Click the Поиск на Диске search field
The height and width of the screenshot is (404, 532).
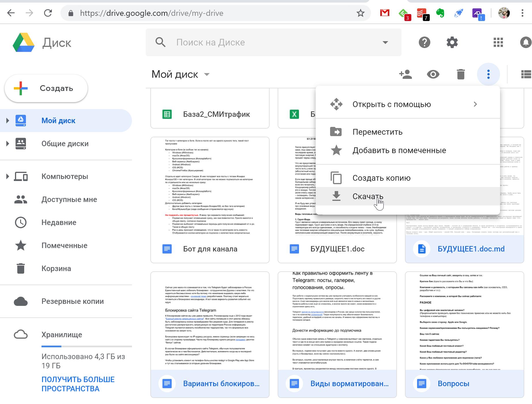click(274, 42)
